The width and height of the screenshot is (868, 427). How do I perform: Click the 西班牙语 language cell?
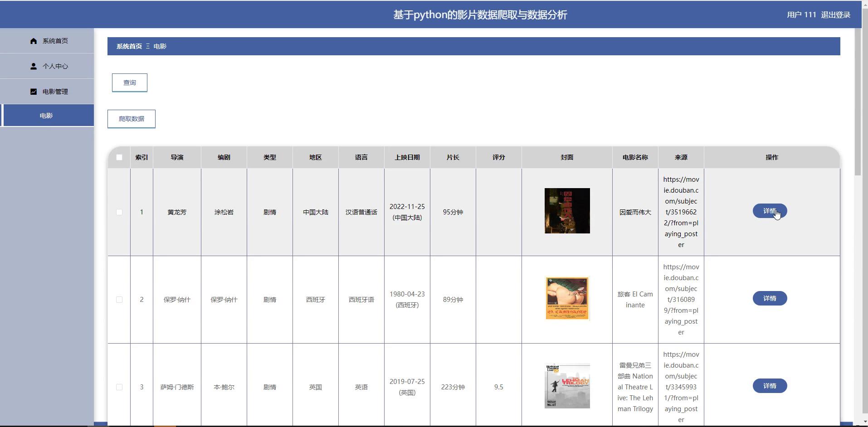[x=361, y=300]
